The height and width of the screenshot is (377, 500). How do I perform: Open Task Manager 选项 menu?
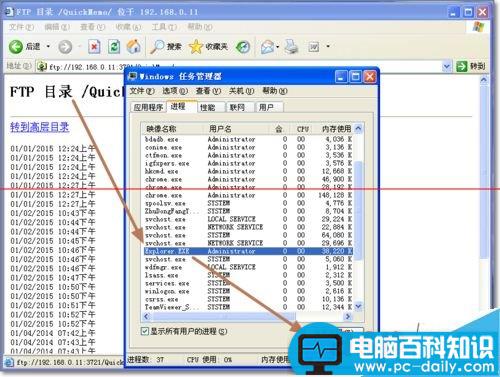pos(175,91)
